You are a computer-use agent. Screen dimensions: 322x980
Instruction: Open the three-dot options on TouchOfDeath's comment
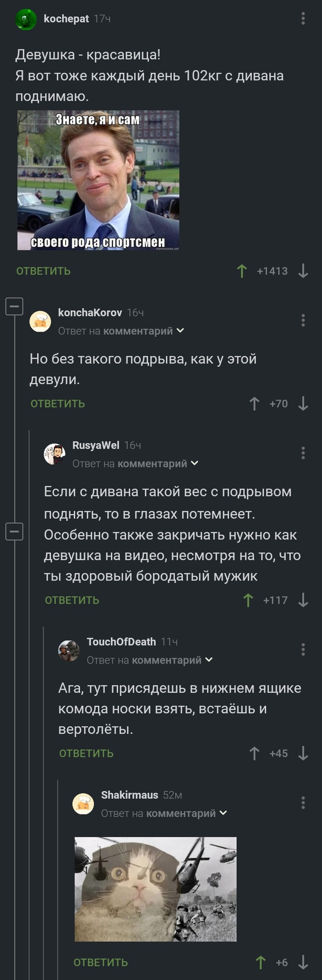(302, 649)
